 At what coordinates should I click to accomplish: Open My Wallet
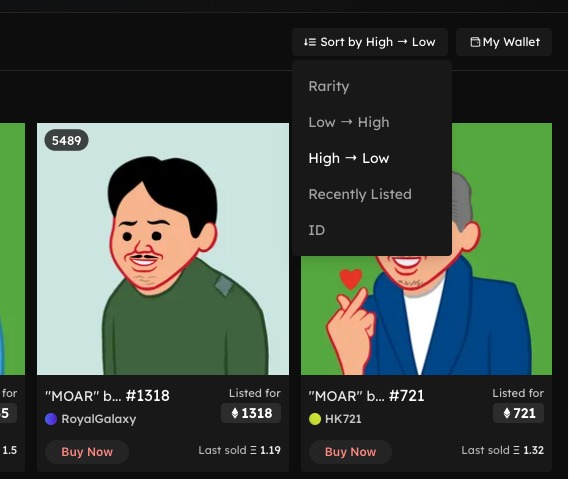[x=504, y=42]
